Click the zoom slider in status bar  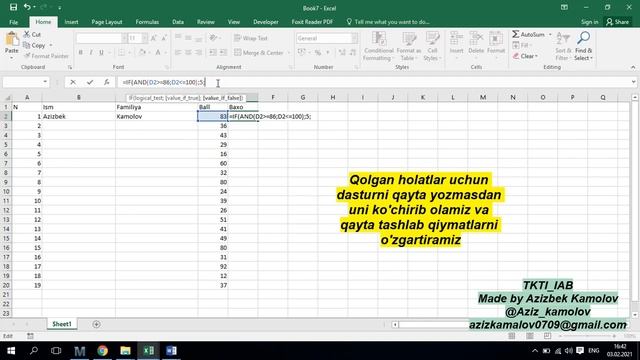[x=588, y=336]
